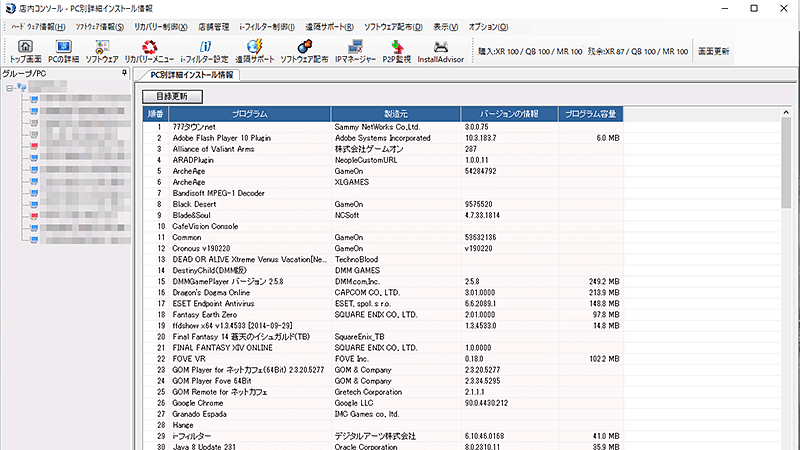Select GOM Player Fove 64Bit row
The height and width of the screenshot is (450, 800).
coord(383,381)
